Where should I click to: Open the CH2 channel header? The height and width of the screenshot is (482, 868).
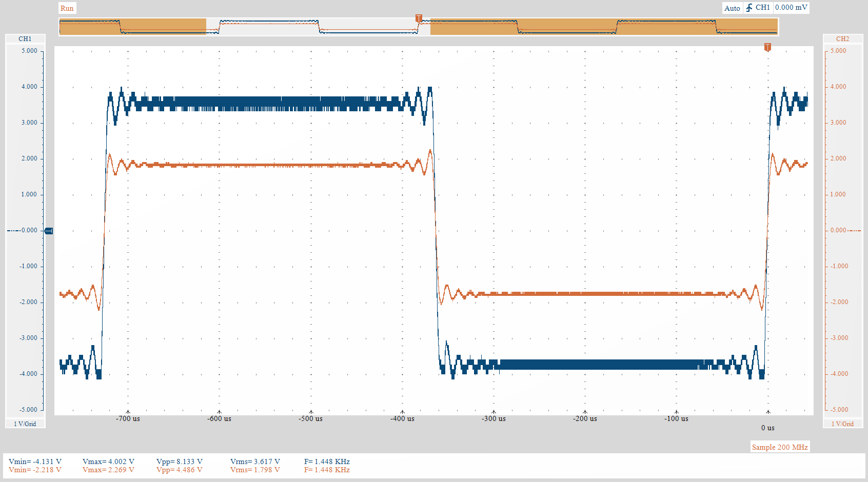pyautogui.click(x=842, y=39)
